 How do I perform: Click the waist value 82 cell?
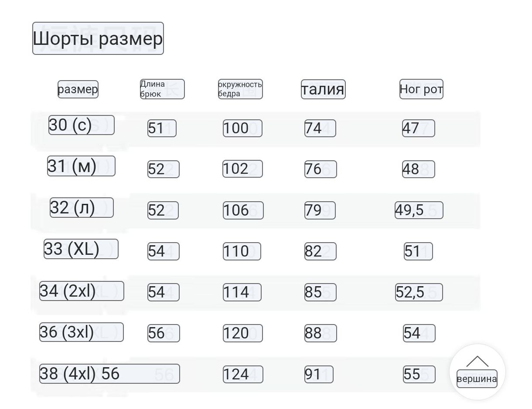click(321, 251)
